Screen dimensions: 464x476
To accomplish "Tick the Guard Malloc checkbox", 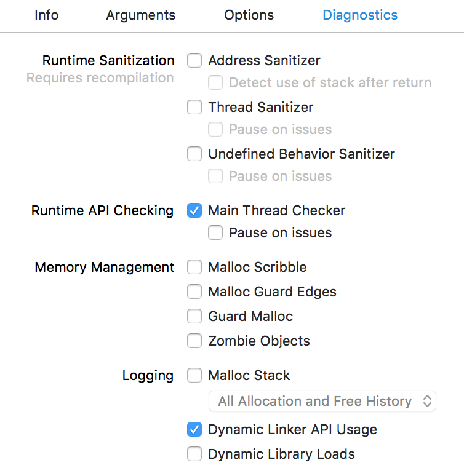I will pos(194,316).
